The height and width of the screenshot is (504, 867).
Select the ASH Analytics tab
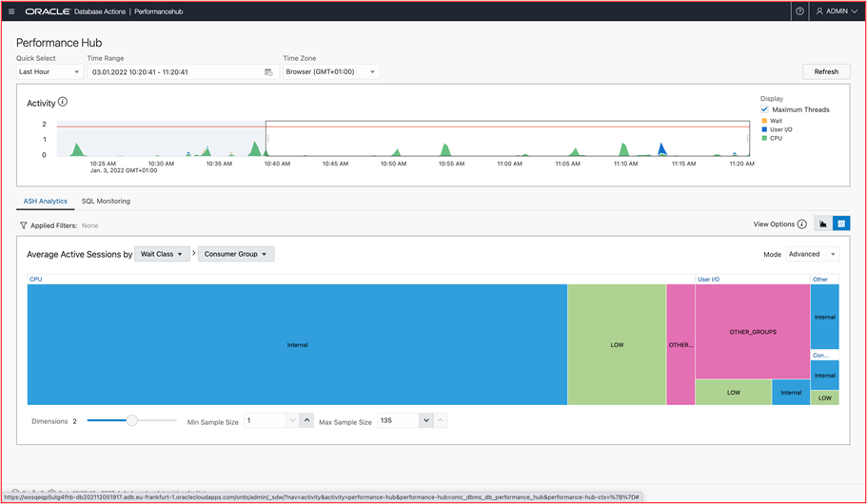46,202
